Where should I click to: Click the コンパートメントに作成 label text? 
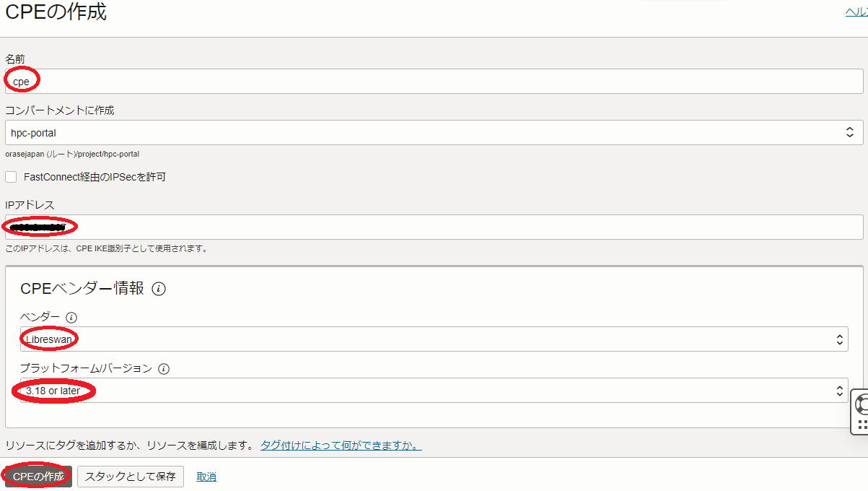click(x=60, y=110)
